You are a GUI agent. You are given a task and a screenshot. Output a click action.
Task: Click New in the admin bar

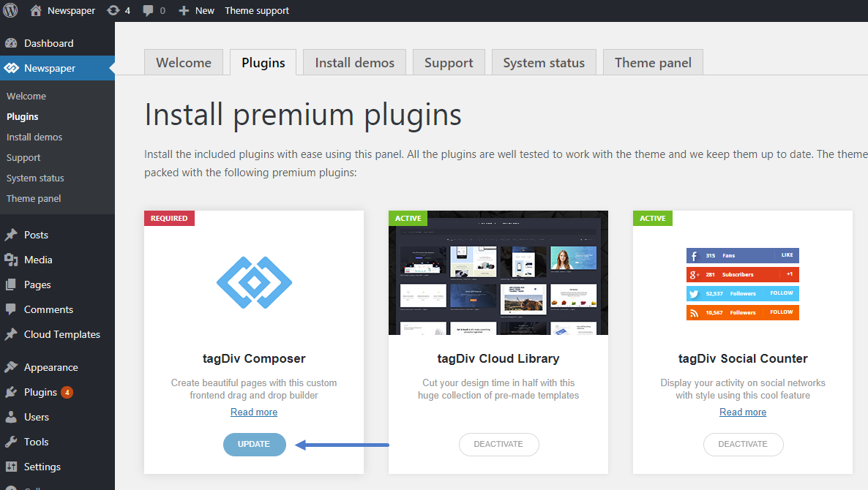[205, 10]
